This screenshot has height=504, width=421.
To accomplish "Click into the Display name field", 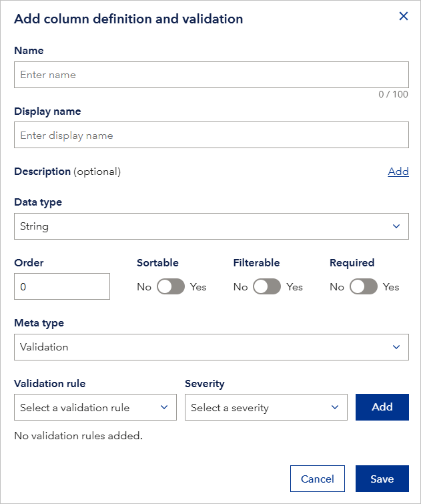I will tap(211, 135).
